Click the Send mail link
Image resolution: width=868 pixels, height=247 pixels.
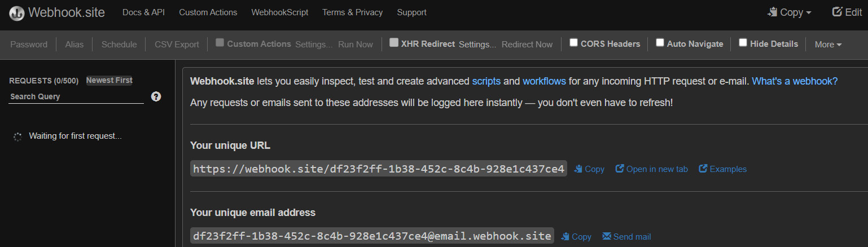(626, 236)
